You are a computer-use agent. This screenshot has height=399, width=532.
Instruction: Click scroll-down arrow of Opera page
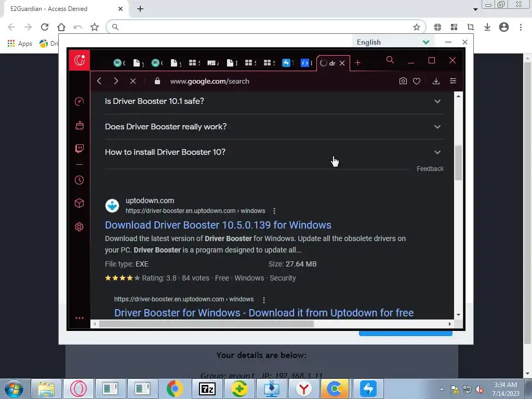coord(458,315)
